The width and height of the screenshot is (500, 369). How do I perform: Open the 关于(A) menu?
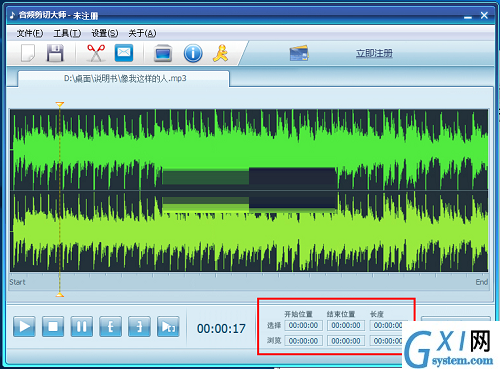(x=142, y=33)
